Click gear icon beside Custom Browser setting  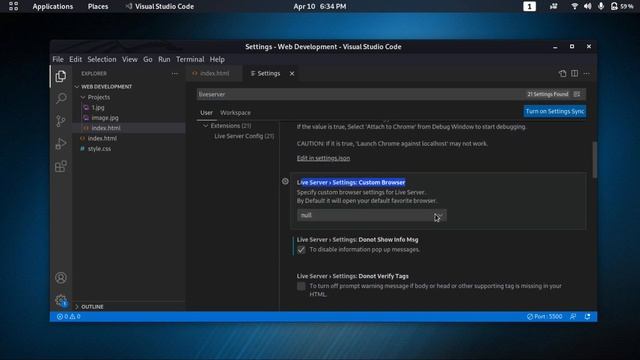[285, 181]
